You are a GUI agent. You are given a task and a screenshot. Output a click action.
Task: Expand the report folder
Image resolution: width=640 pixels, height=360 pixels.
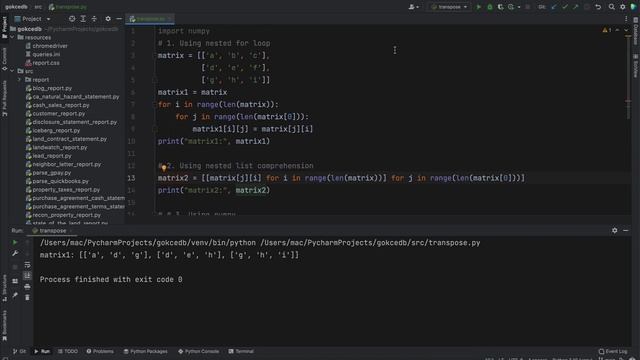click(19, 80)
